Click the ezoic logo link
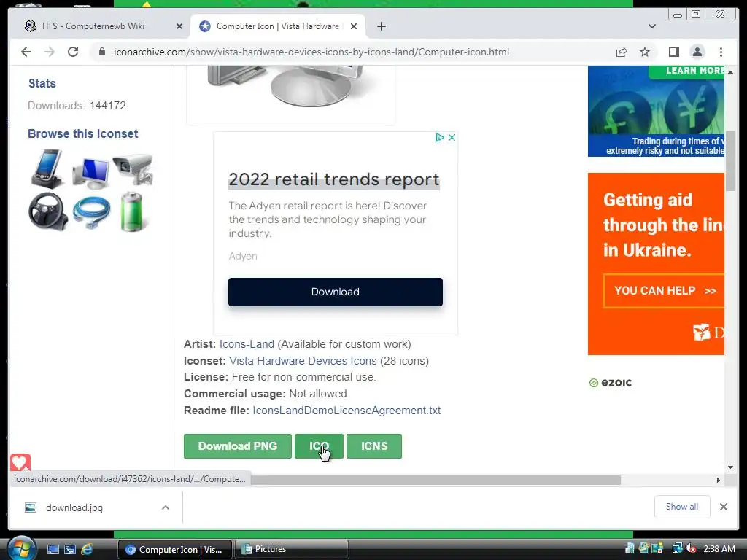The image size is (747, 560). (611, 382)
